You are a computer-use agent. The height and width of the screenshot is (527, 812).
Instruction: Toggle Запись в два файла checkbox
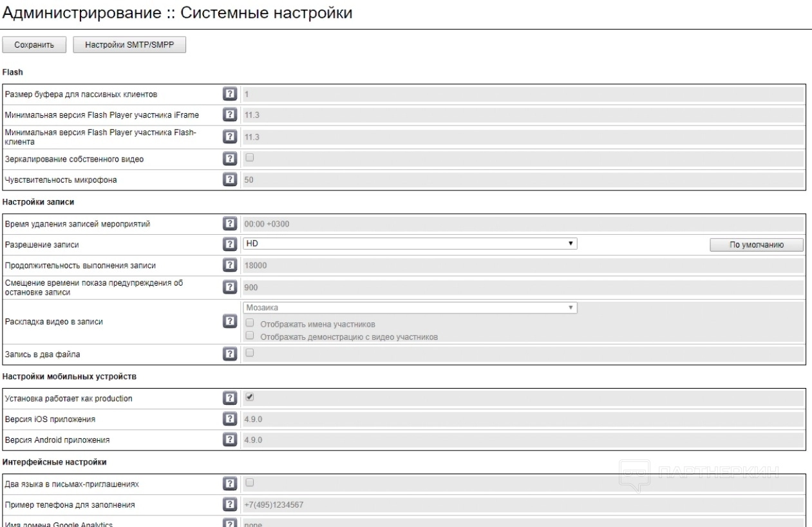point(249,353)
